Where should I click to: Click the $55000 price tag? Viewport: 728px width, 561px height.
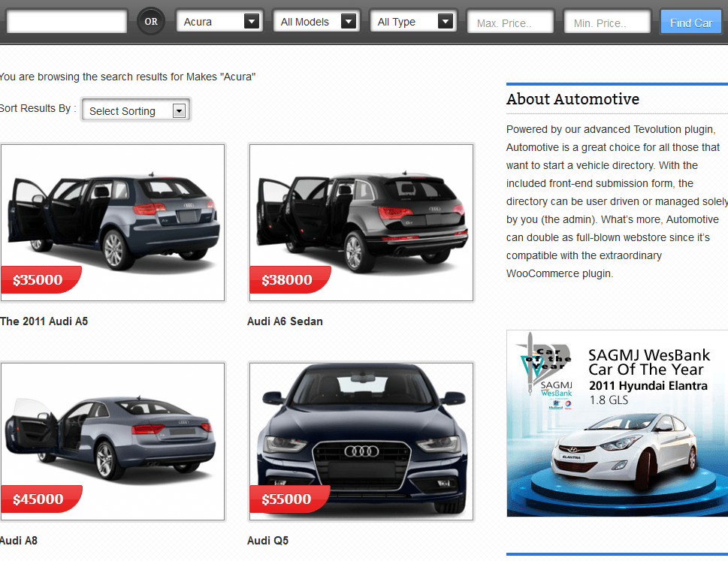point(290,499)
